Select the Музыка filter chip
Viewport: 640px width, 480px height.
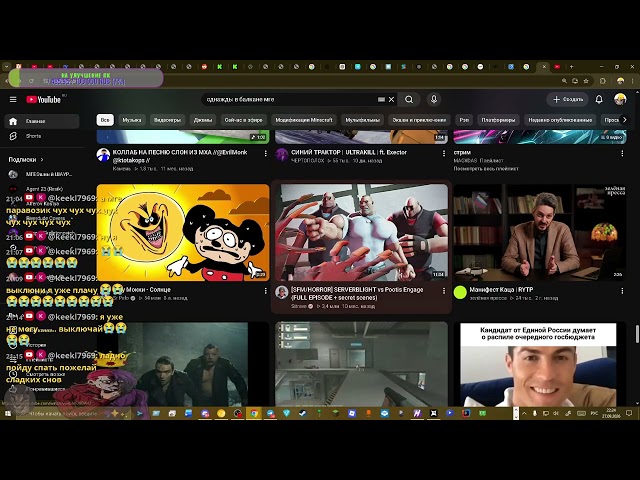(132, 120)
